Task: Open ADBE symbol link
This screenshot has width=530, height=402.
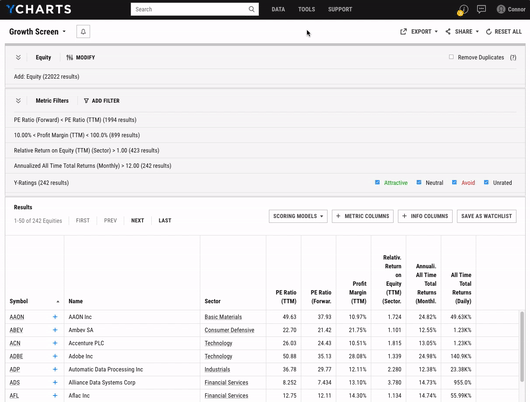Action: pos(16,356)
